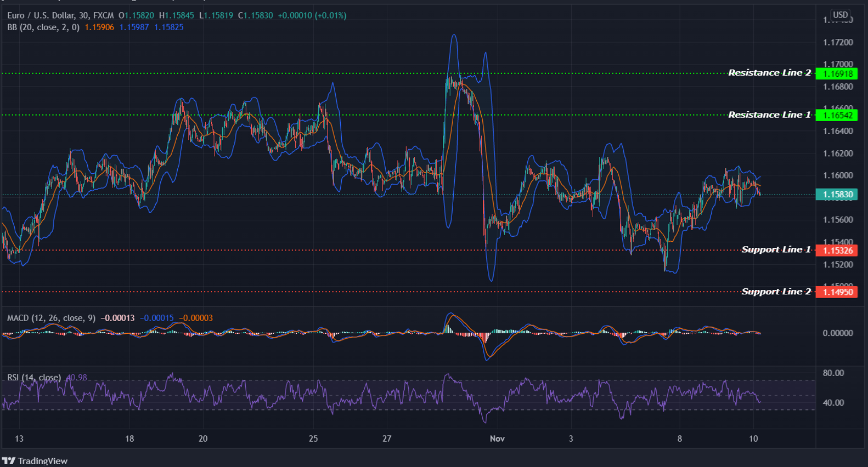Image resolution: width=868 pixels, height=467 pixels.
Task: Click the MACD axis value 0.00000
Action: pyautogui.click(x=838, y=333)
